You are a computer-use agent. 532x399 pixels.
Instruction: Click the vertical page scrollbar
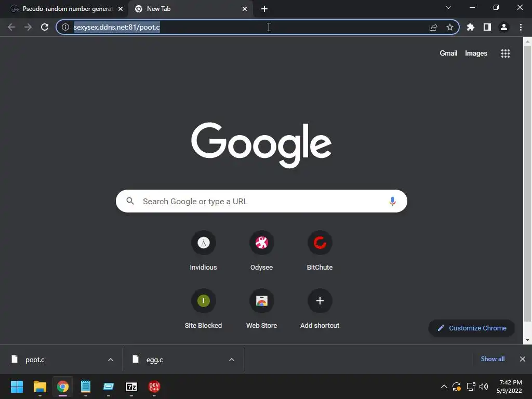point(527,183)
